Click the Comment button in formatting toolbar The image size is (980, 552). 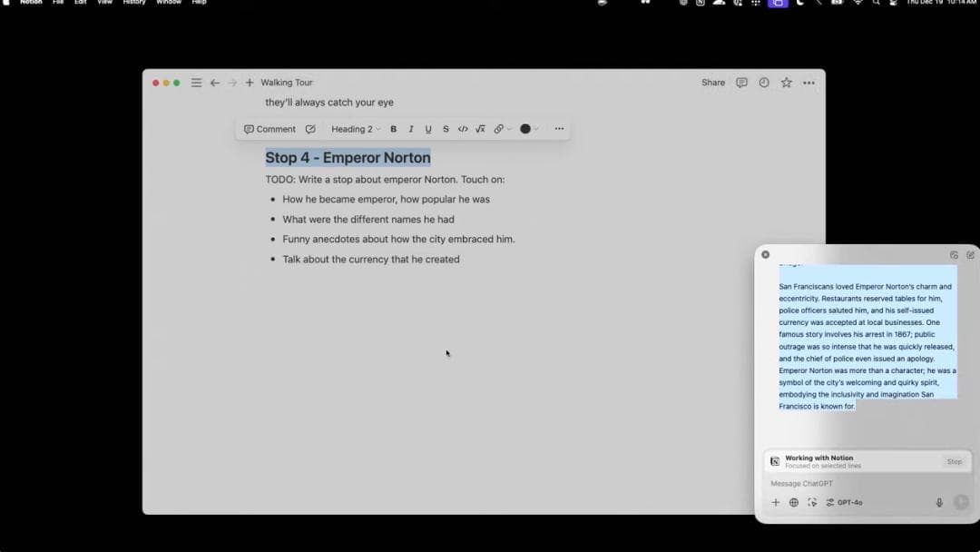269,129
